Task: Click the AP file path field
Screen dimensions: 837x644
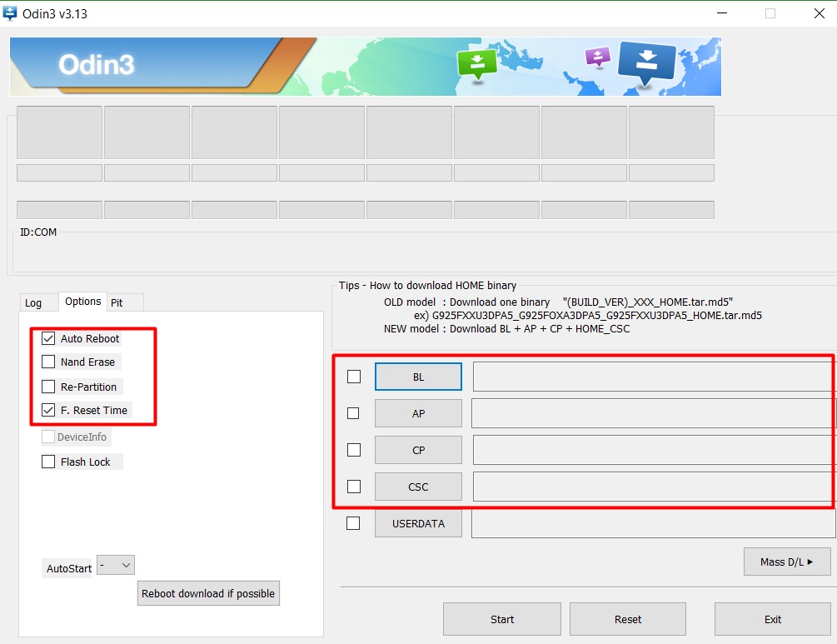Action: (653, 413)
